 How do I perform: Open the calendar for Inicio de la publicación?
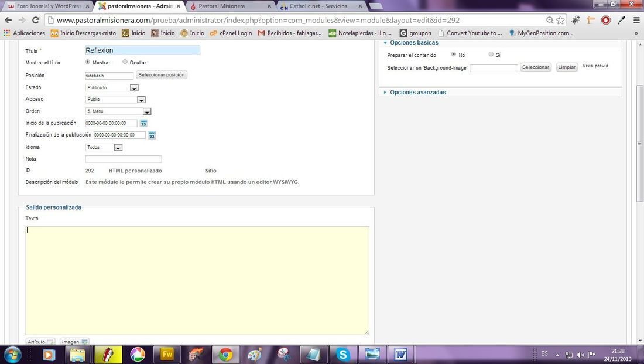pos(143,123)
